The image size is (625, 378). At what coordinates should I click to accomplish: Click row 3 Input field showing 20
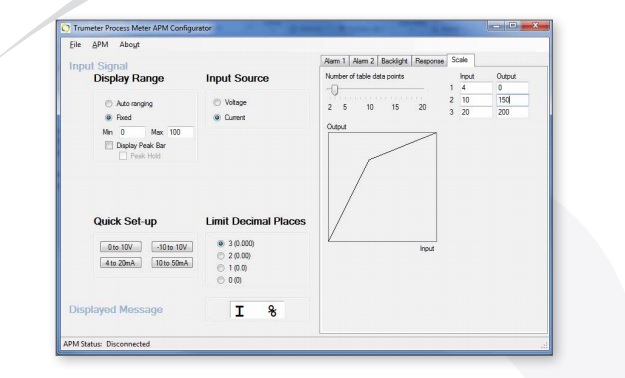[x=476, y=112]
